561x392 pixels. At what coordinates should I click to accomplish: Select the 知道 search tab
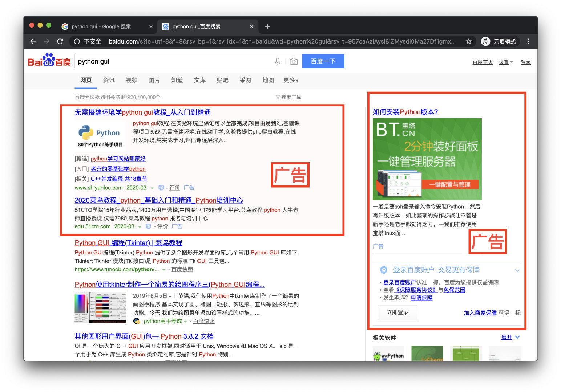177,80
